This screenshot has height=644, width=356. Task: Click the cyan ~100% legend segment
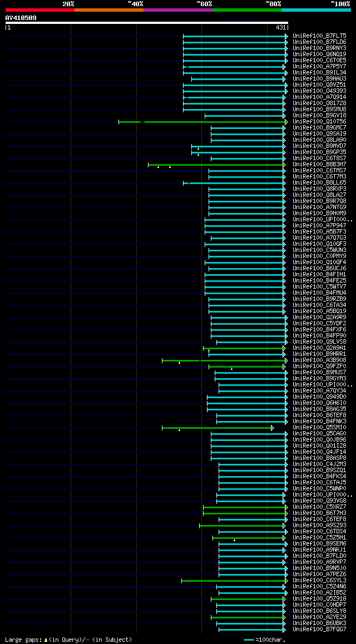pyautogui.click(x=316, y=10)
